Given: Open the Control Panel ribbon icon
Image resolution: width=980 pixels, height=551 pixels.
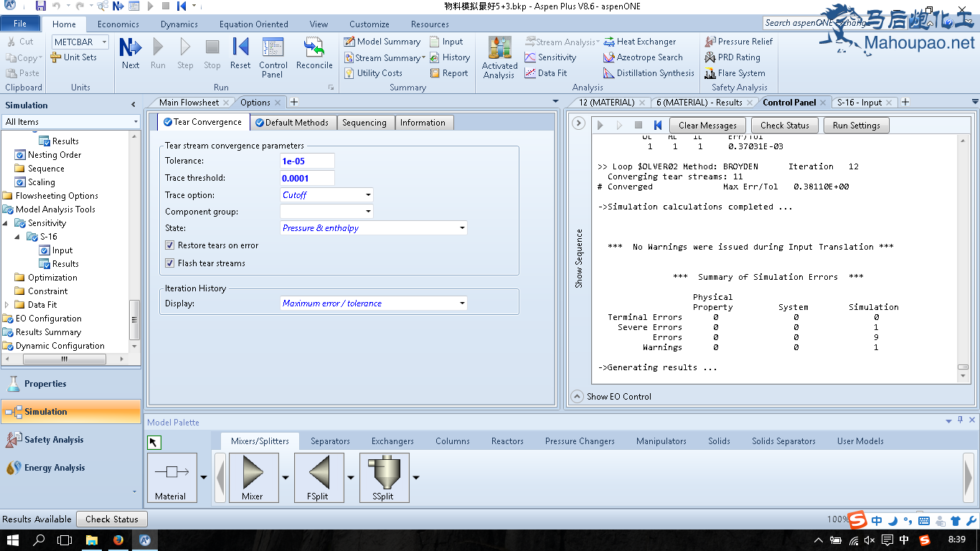Looking at the screenshot, I should (x=273, y=57).
